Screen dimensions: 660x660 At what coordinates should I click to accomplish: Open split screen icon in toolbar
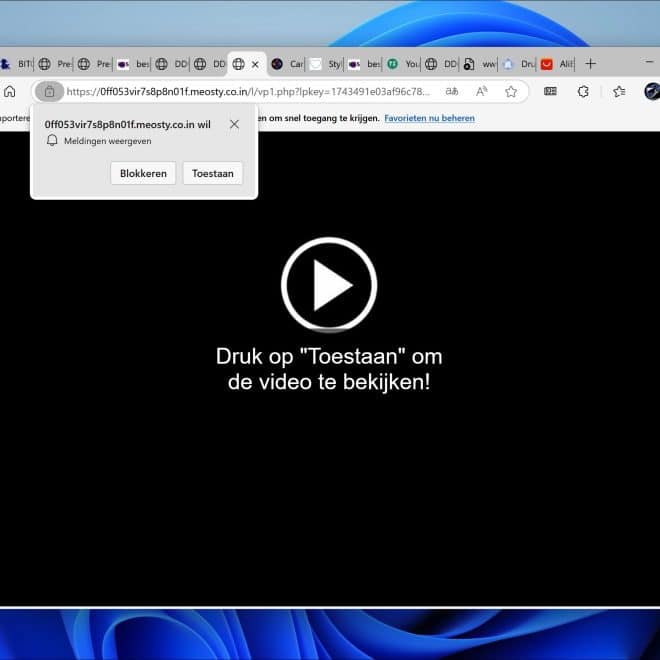click(x=550, y=91)
